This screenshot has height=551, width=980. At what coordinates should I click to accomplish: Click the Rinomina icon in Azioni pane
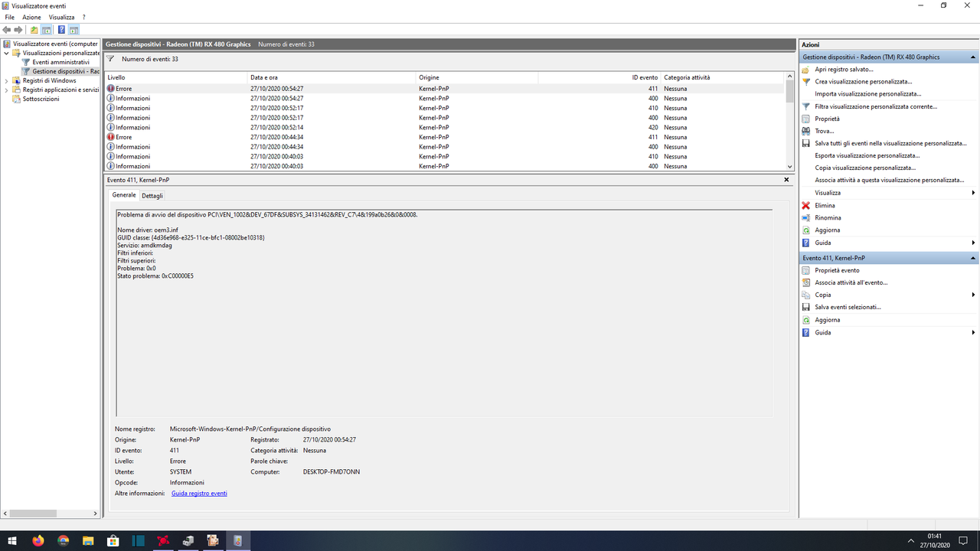[805, 217]
